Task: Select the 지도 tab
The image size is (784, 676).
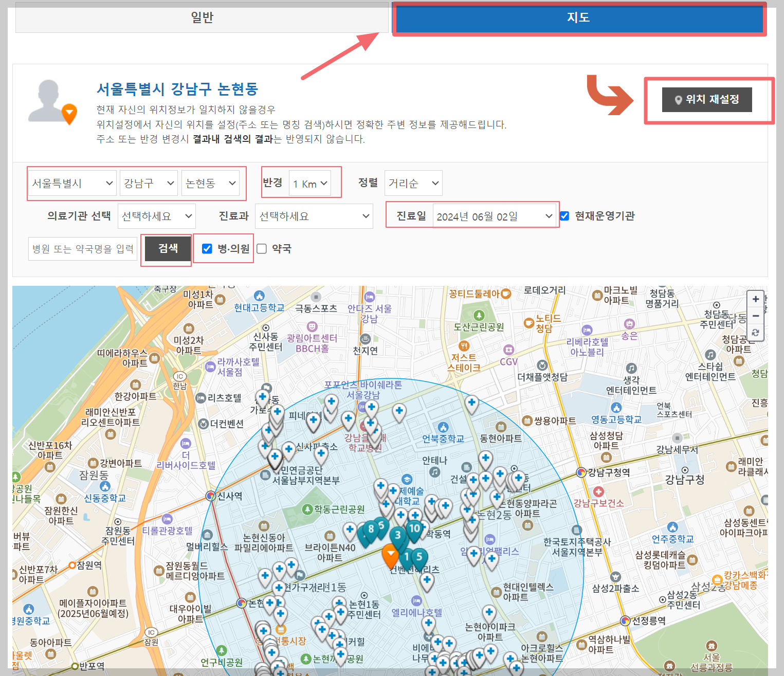Action: click(578, 18)
